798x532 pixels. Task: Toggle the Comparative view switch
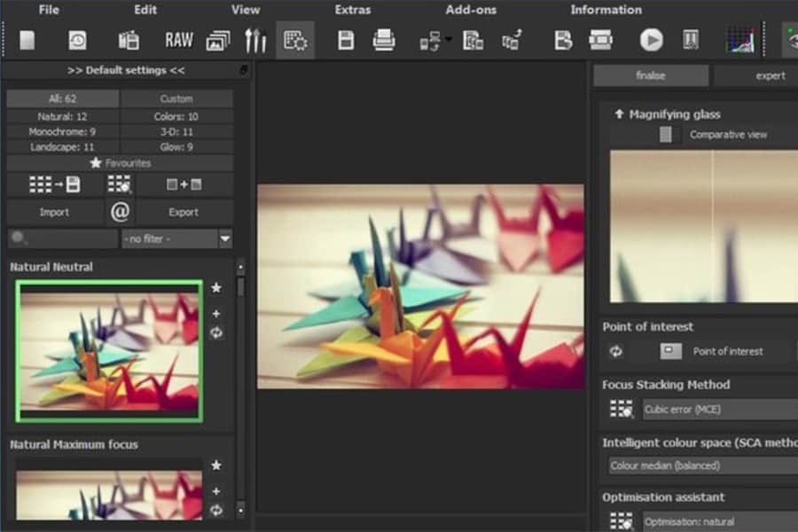(666, 135)
